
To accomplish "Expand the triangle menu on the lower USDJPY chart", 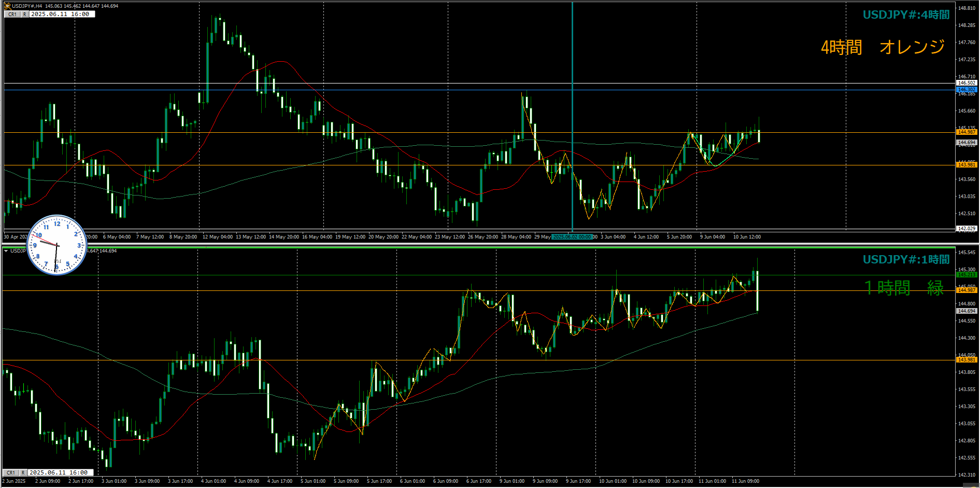I will (x=6, y=251).
